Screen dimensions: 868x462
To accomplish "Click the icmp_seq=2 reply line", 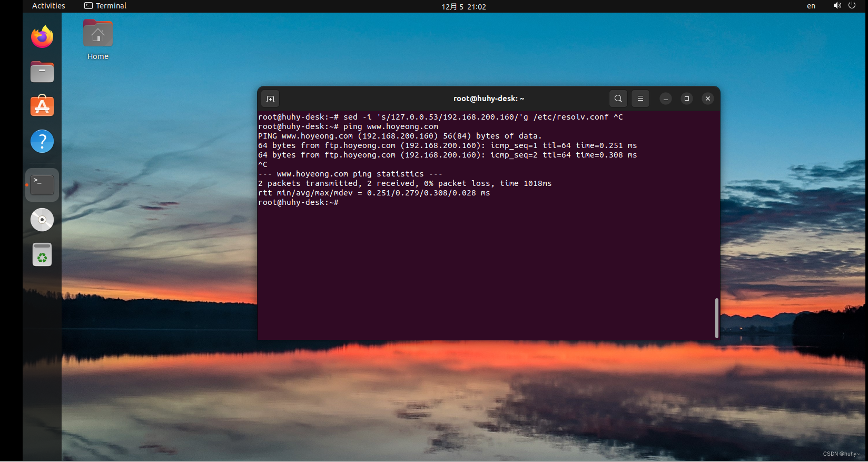I will tap(447, 155).
